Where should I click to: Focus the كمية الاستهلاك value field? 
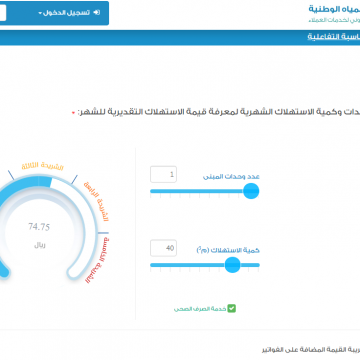163,248
